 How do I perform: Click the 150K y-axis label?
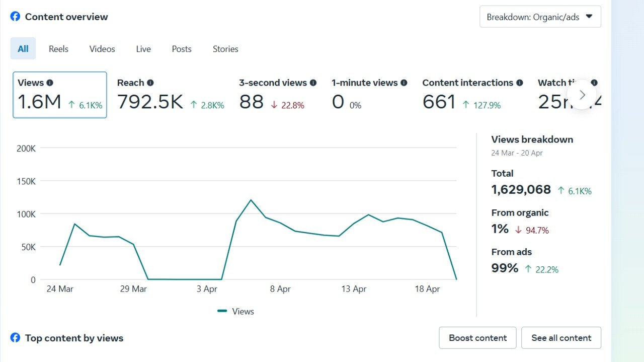coord(26,181)
